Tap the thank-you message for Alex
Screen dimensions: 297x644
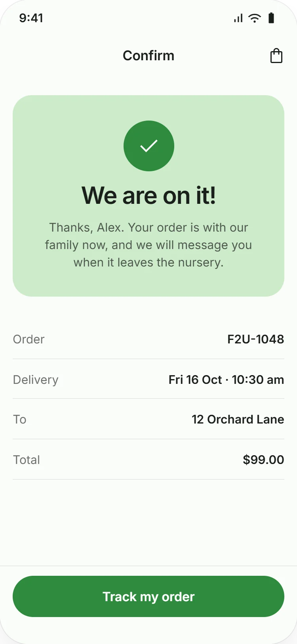148,245
